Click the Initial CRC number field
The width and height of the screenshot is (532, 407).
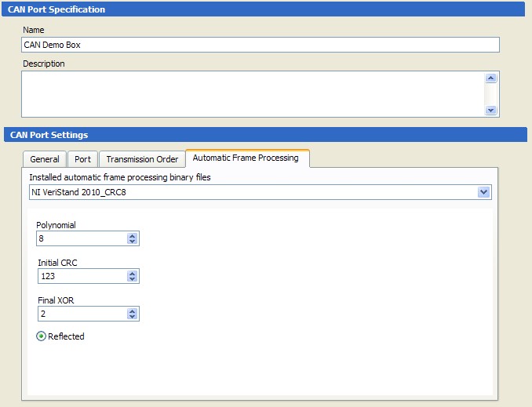[80, 276]
